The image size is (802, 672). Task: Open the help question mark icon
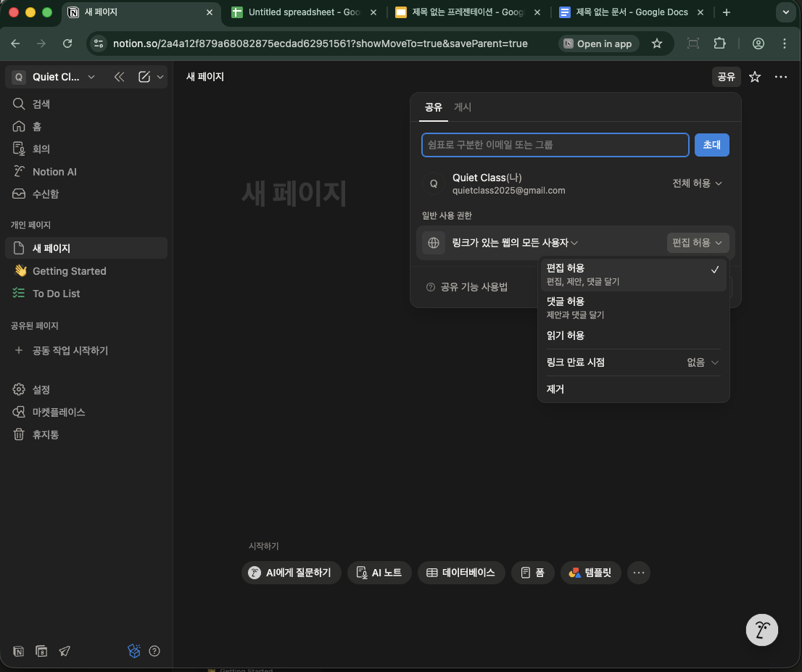click(x=154, y=651)
